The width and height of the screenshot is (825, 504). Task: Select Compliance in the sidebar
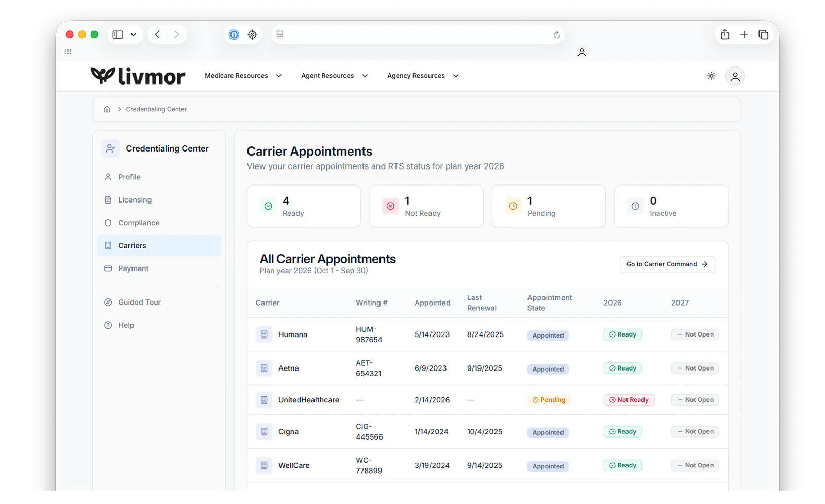pyautogui.click(x=159, y=223)
